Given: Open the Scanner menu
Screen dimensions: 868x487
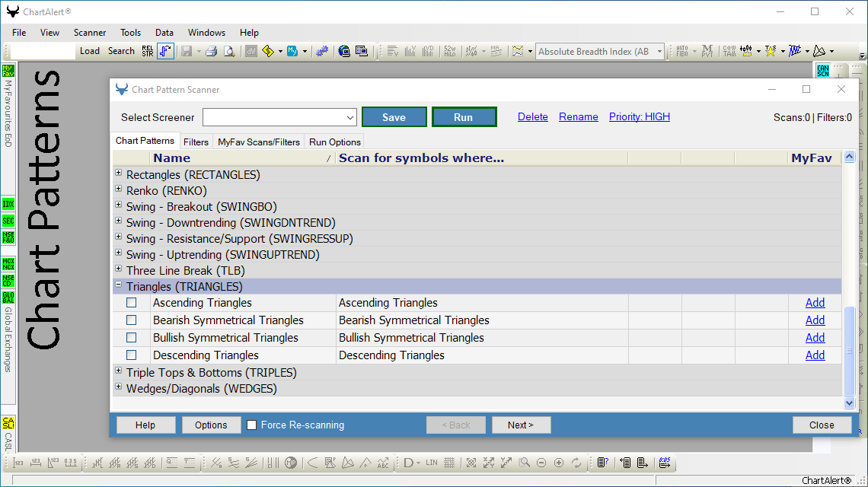Looking at the screenshot, I should tap(89, 32).
